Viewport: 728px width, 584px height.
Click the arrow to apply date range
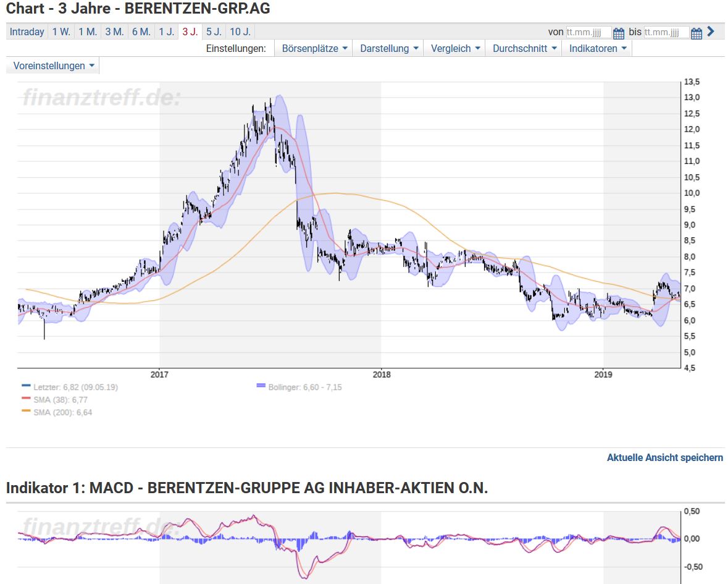pos(711,32)
